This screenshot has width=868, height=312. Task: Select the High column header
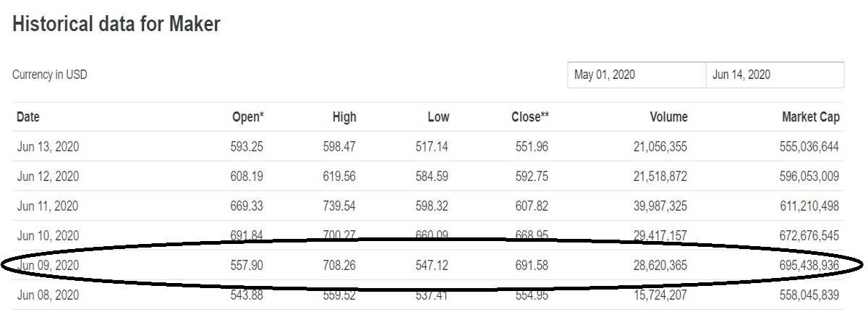click(x=344, y=117)
